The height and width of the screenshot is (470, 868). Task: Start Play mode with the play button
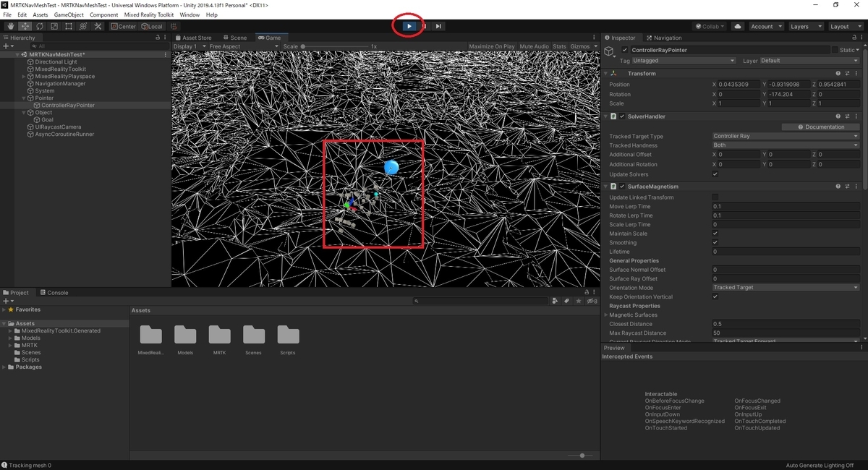(409, 26)
